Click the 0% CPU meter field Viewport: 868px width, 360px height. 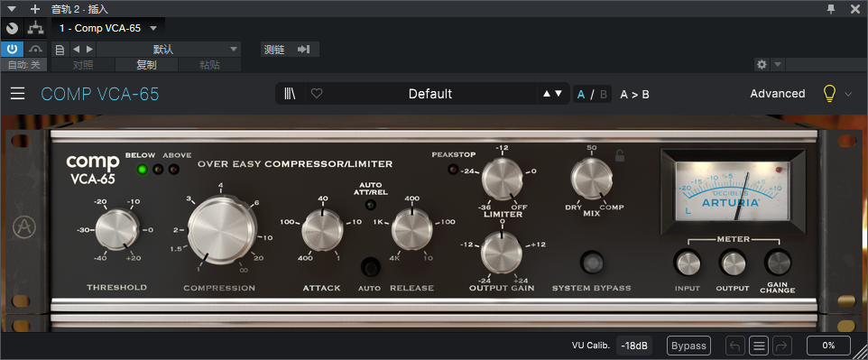coord(828,346)
